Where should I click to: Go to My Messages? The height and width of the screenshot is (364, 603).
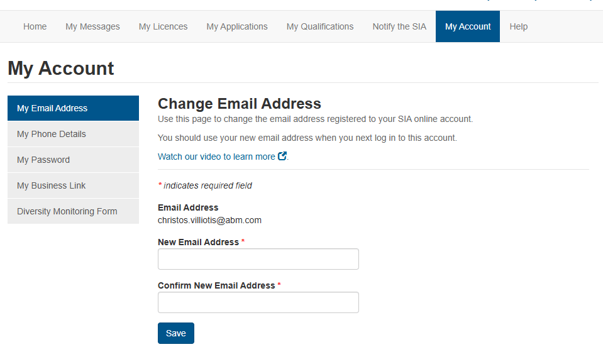coord(92,26)
